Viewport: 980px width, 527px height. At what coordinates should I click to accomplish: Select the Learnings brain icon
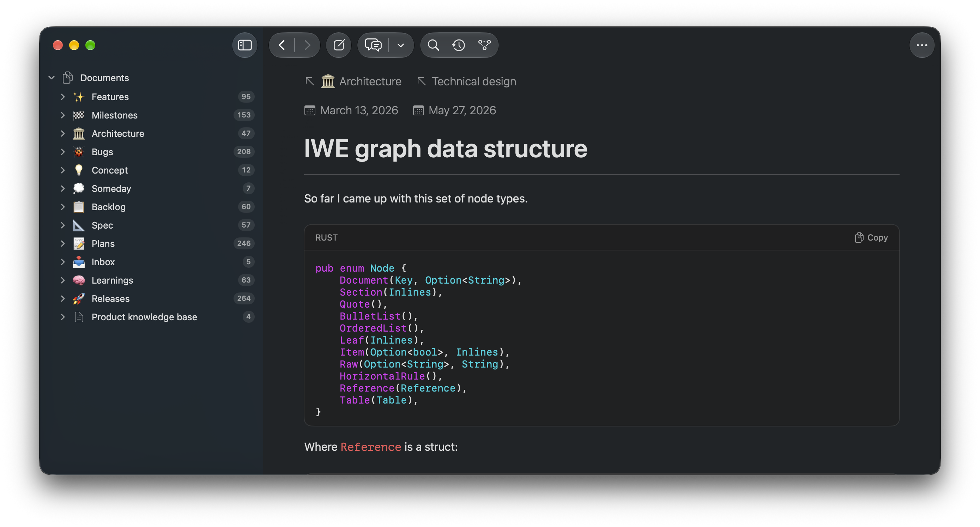click(x=79, y=280)
